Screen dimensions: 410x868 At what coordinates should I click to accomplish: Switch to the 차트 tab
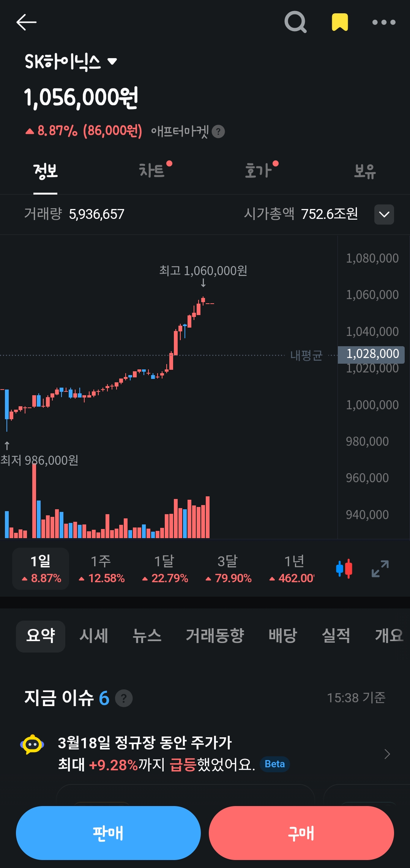click(152, 171)
